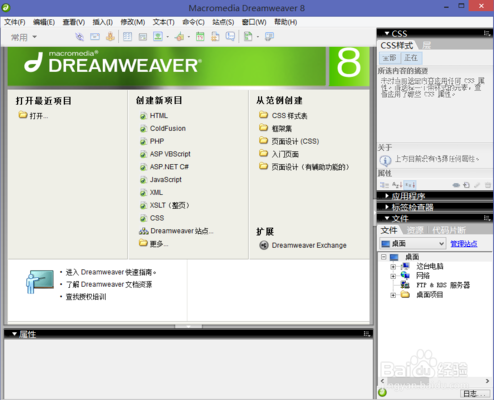Click the Server-Side Include icon
The height and width of the screenshot is (400, 494).
pos(215,37)
